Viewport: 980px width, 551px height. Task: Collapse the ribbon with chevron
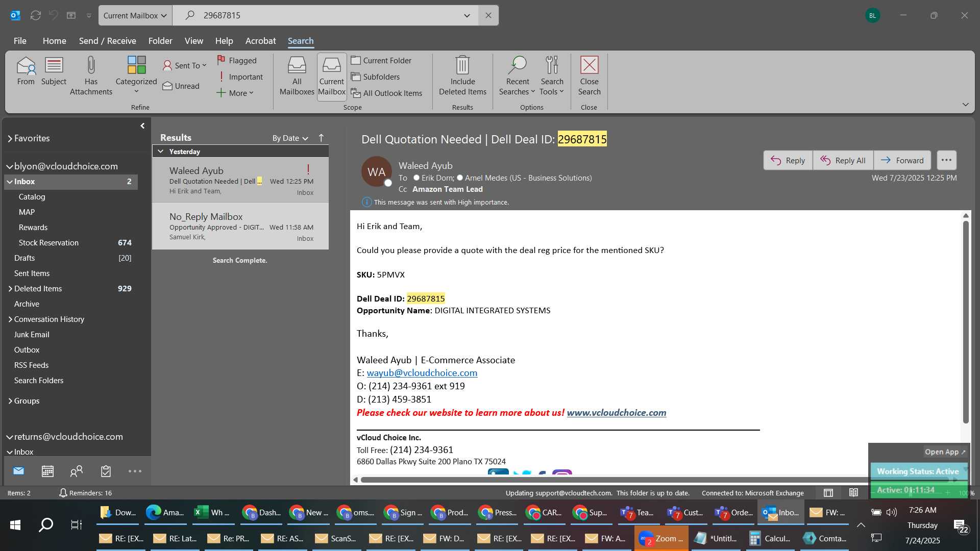coord(965,105)
